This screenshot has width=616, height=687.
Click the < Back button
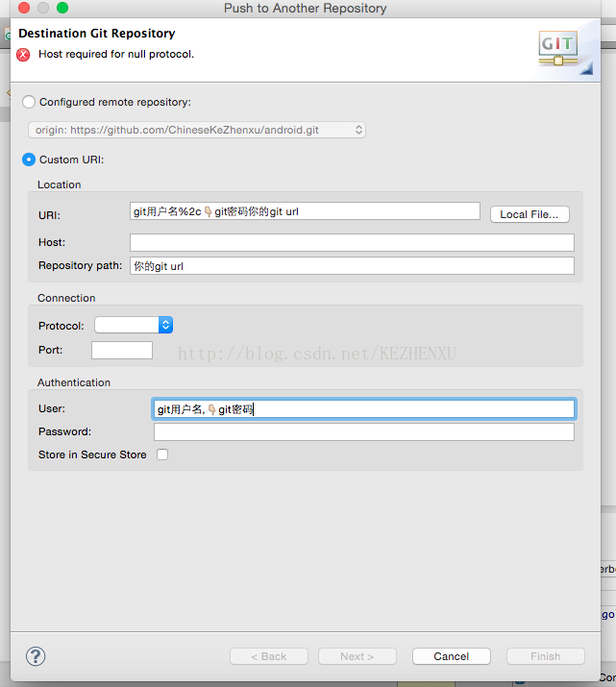pyautogui.click(x=269, y=656)
